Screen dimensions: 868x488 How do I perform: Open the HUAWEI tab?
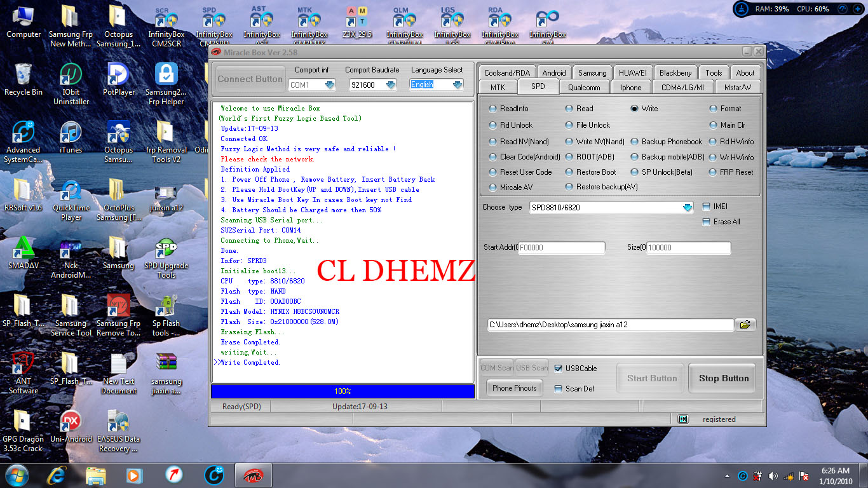[x=632, y=73]
